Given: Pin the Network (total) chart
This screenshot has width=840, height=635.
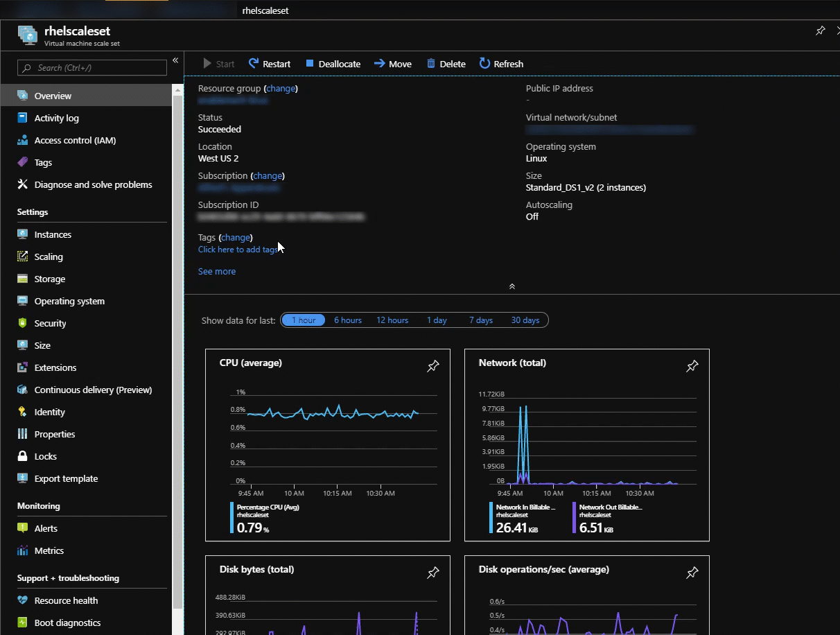Looking at the screenshot, I should [x=692, y=366].
